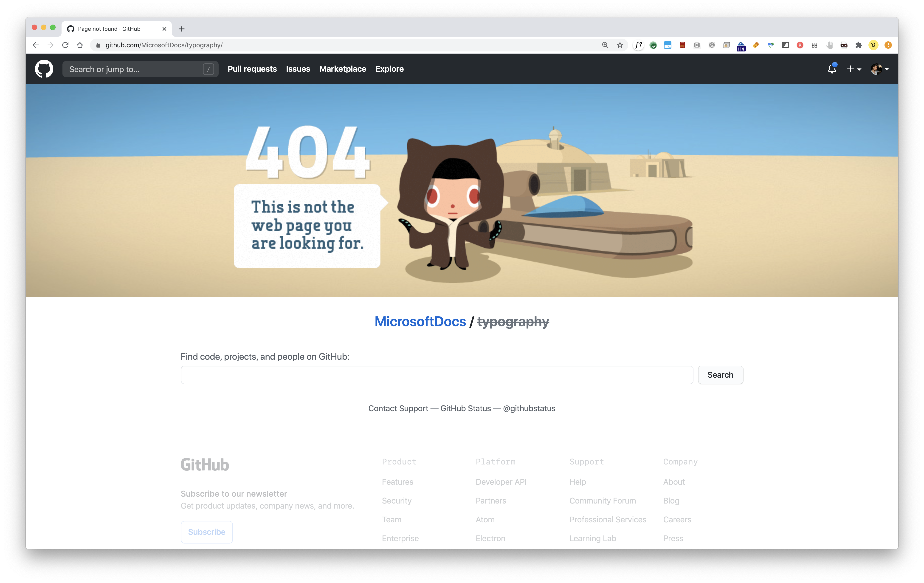Click the lightbulb extension icon
This screenshot has width=924, height=583.
tap(712, 45)
